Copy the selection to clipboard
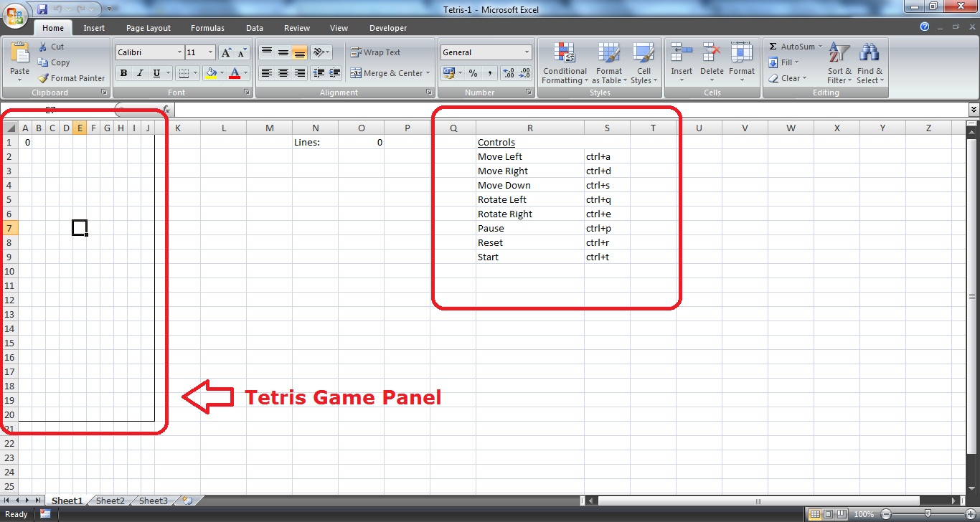 pyautogui.click(x=54, y=62)
